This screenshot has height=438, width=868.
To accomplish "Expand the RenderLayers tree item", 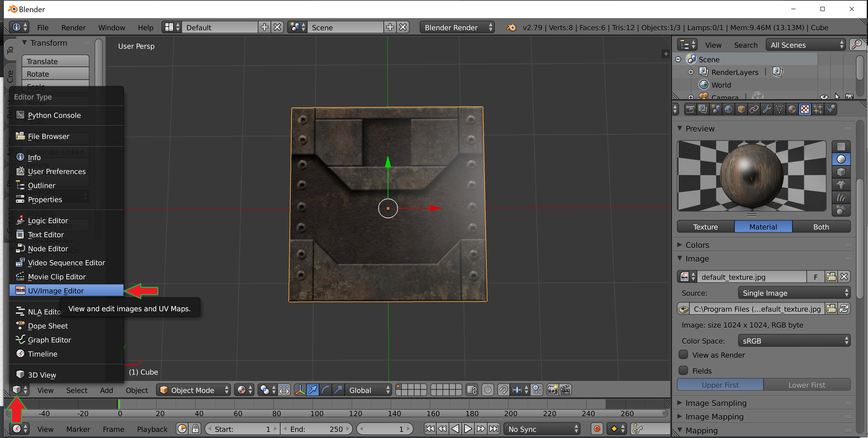I will point(691,72).
